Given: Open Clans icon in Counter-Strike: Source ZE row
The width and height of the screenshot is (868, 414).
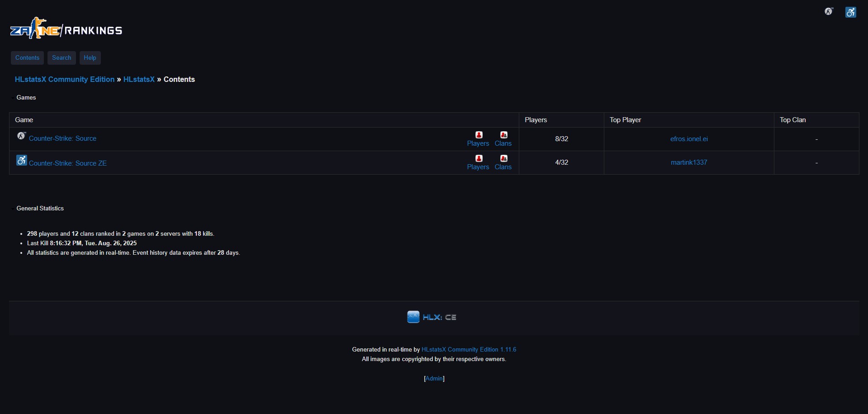Looking at the screenshot, I should (503, 158).
